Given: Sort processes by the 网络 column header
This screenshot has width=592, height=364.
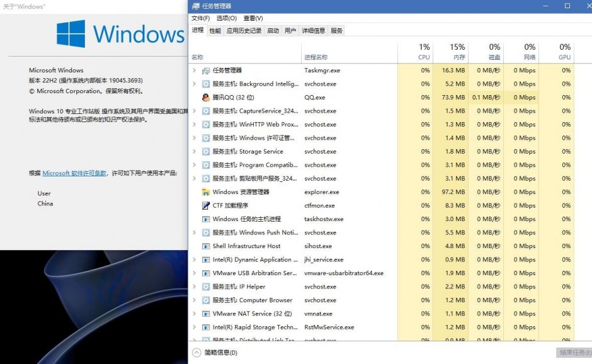Looking at the screenshot, I should click(x=521, y=52).
